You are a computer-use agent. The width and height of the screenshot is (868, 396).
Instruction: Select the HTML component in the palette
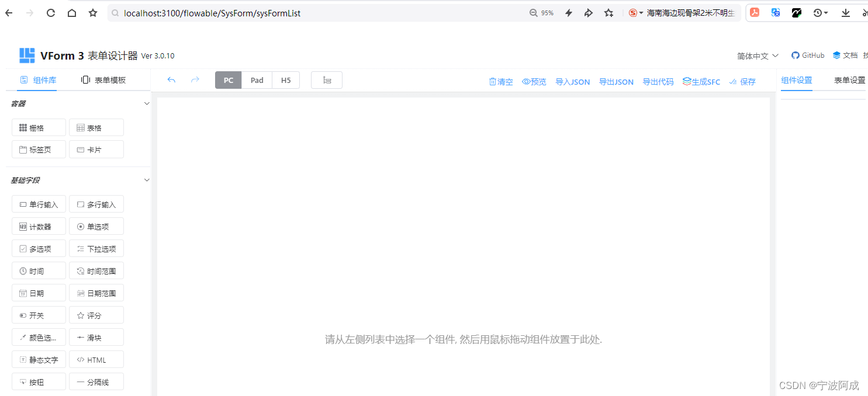[96, 359]
